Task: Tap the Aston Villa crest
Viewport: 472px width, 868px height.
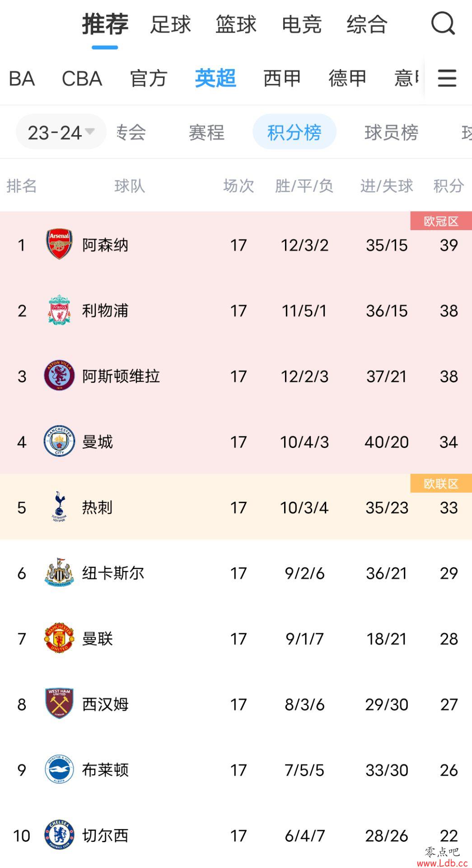Action: (x=59, y=376)
